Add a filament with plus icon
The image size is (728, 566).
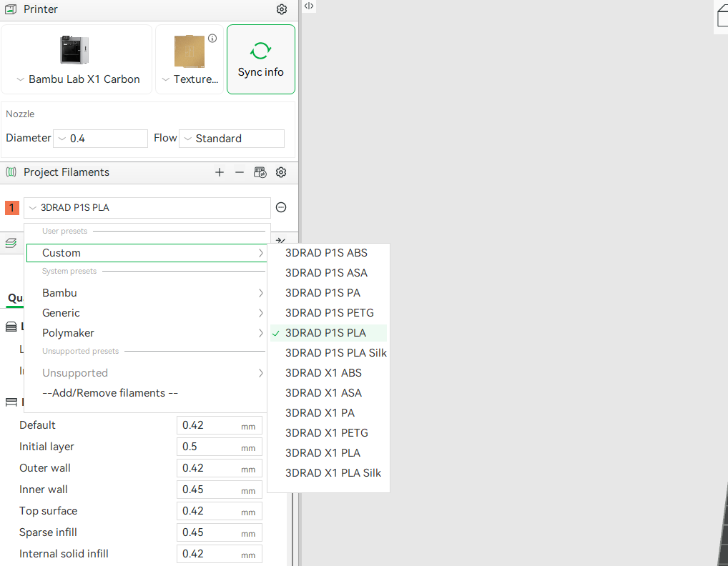point(220,172)
